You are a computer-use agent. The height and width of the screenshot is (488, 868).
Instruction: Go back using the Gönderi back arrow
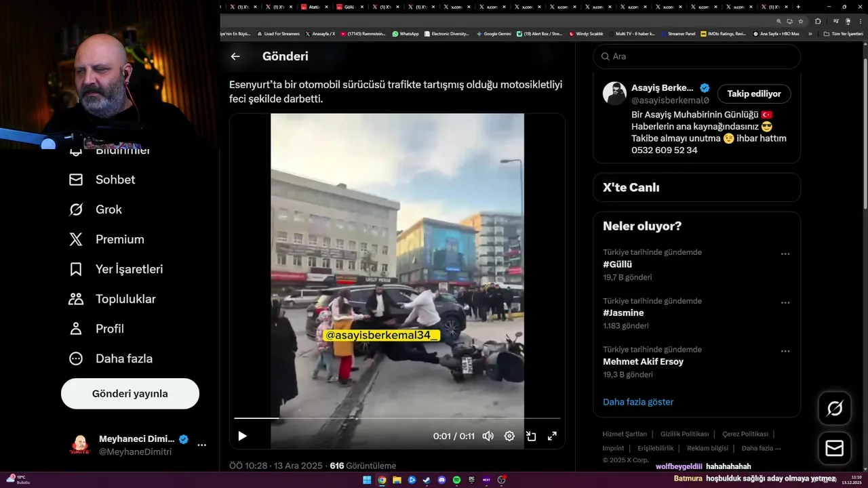[235, 56]
